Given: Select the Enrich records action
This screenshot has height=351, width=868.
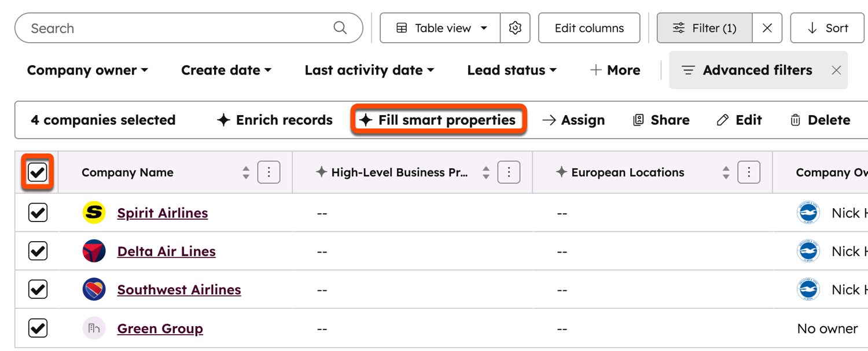Looking at the screenshot, I should tap(274, 120).
